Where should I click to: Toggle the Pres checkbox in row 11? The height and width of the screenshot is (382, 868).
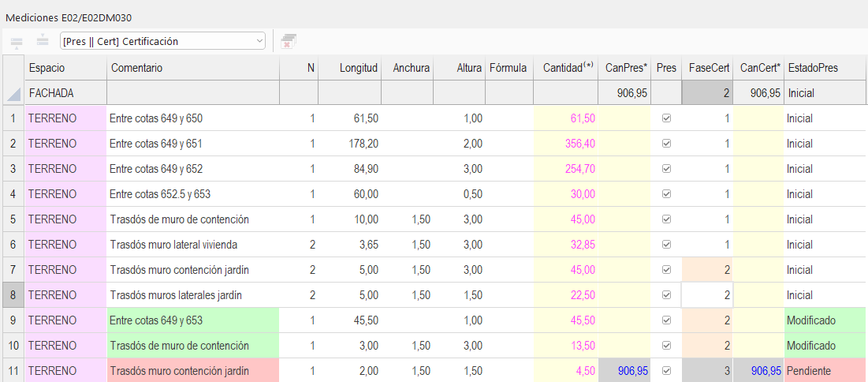666,370
